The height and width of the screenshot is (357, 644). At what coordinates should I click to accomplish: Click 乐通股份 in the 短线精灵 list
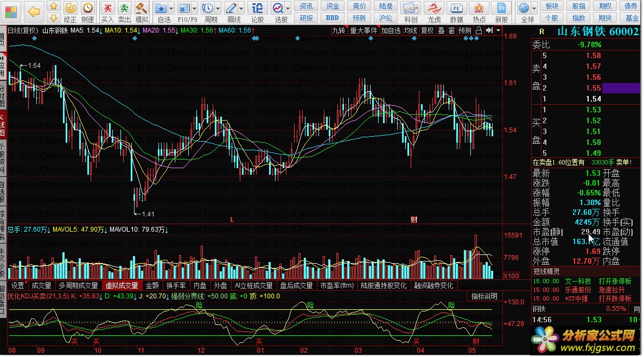[578, 290]
